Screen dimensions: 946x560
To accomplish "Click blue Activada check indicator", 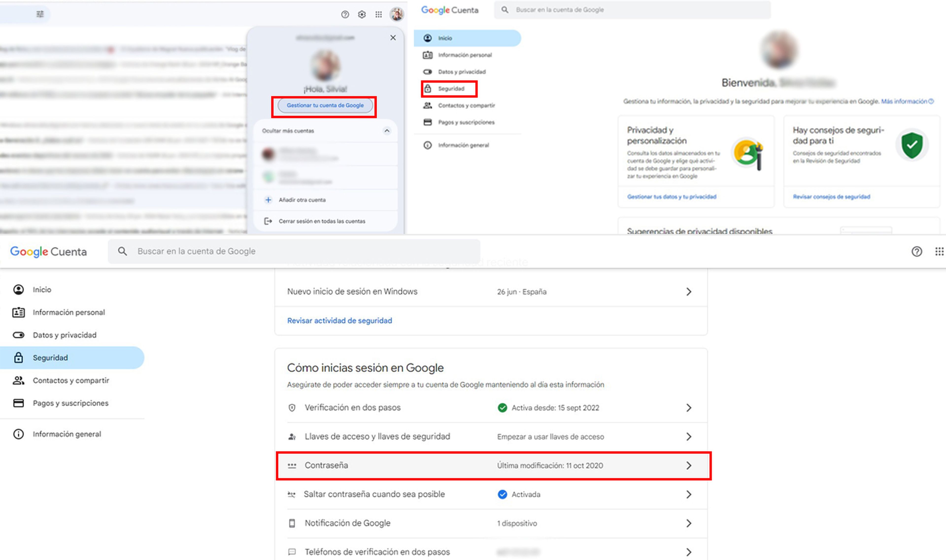I will pos(502,494).
